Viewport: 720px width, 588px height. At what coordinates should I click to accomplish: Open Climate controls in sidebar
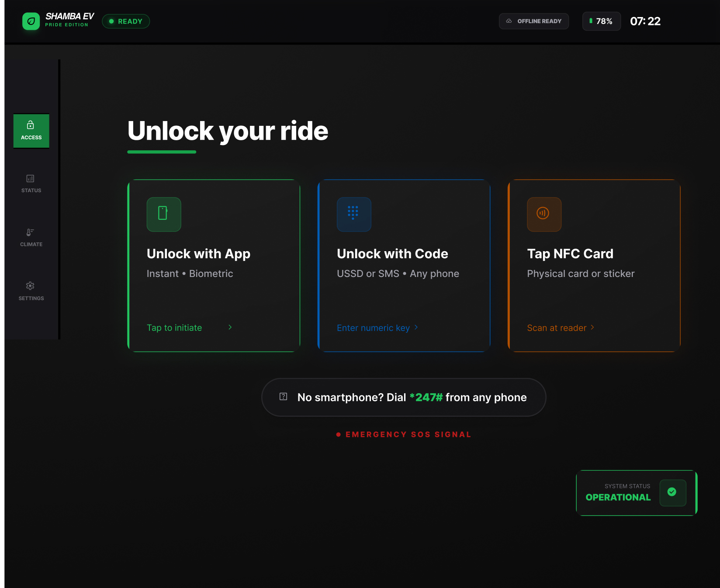pyautogui.click(x=31, y=238)
